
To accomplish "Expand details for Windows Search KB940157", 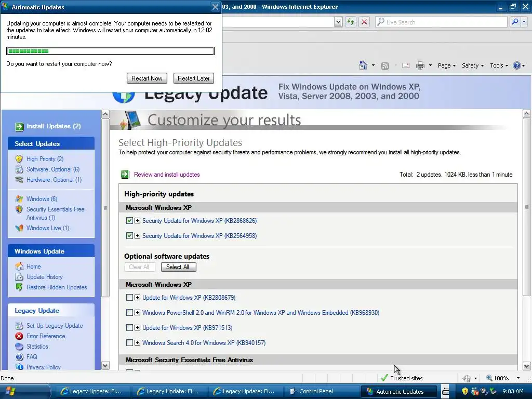I will pos(137,343).
